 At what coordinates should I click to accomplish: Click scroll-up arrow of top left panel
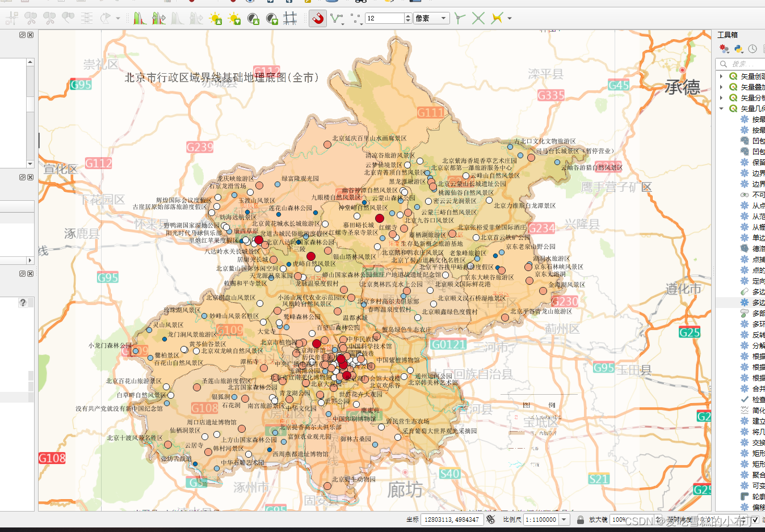click(x=30, y=62)
